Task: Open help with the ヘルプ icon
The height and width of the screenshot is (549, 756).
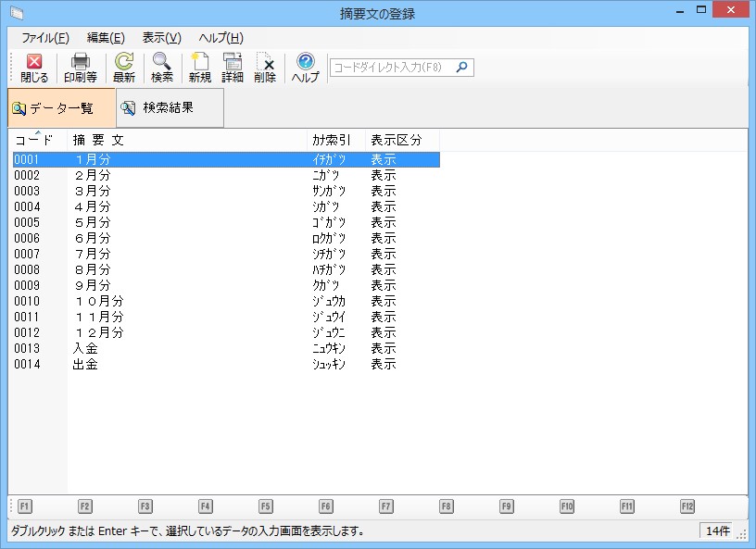Action: pos(305,68)
